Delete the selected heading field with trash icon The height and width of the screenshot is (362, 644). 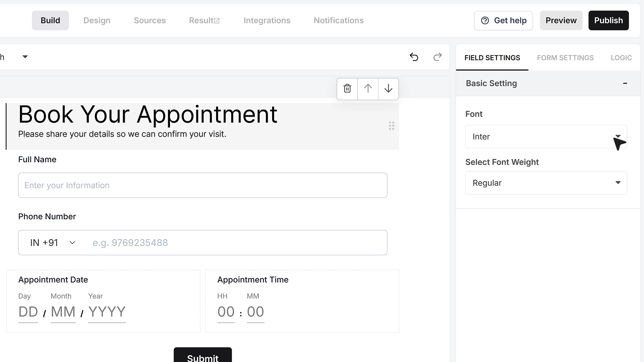coord(347,88)
